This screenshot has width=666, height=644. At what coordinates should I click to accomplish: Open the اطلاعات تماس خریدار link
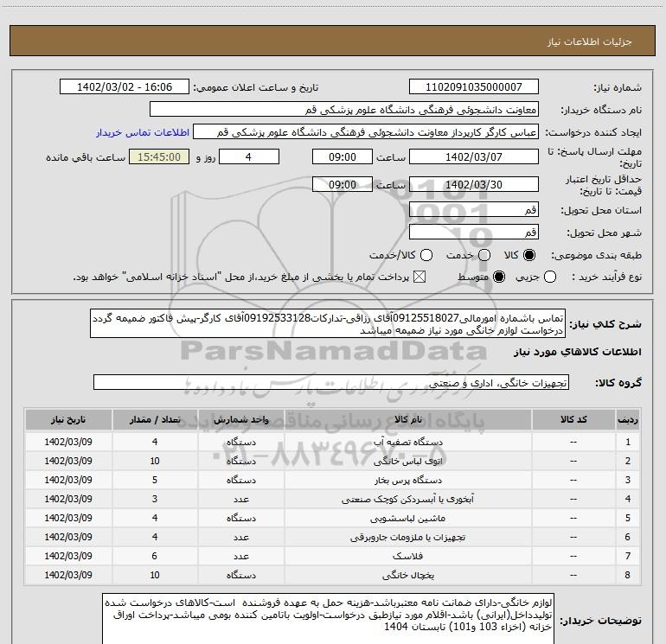point(143,132)
